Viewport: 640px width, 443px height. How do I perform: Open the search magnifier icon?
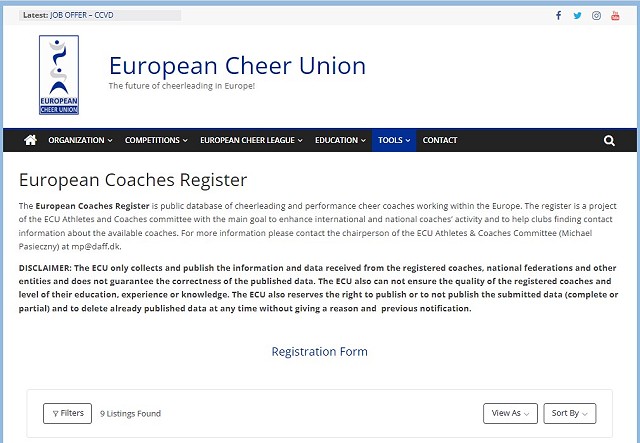point(609,140)
